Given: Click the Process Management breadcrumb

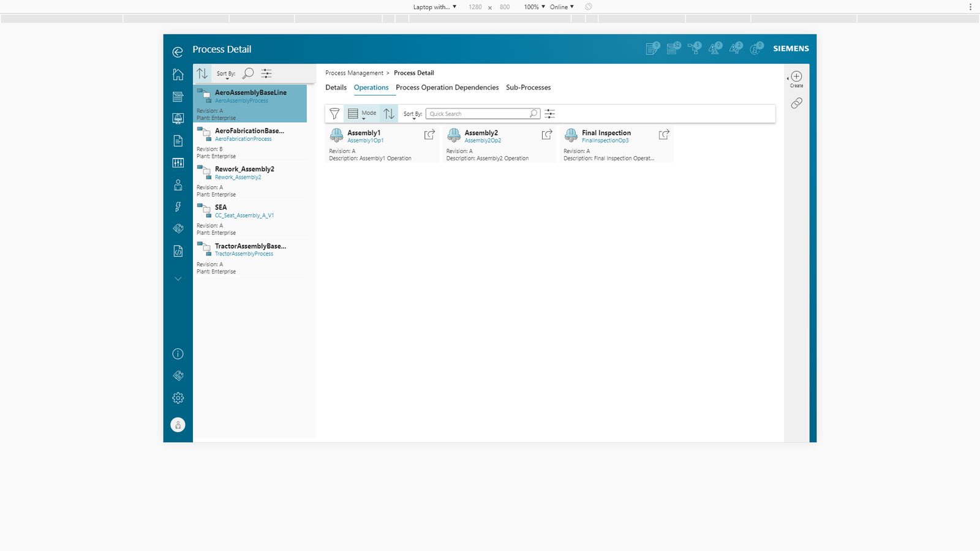Looking at the screenshot, I should pos(354,73).
